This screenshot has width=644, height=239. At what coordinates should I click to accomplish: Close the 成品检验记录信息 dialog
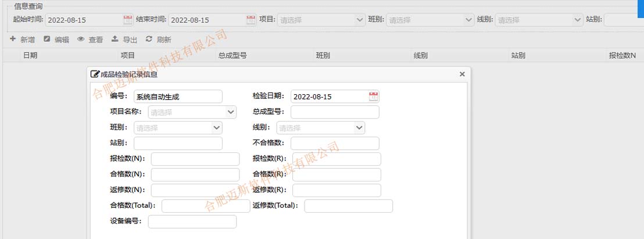tap(462, 74)
